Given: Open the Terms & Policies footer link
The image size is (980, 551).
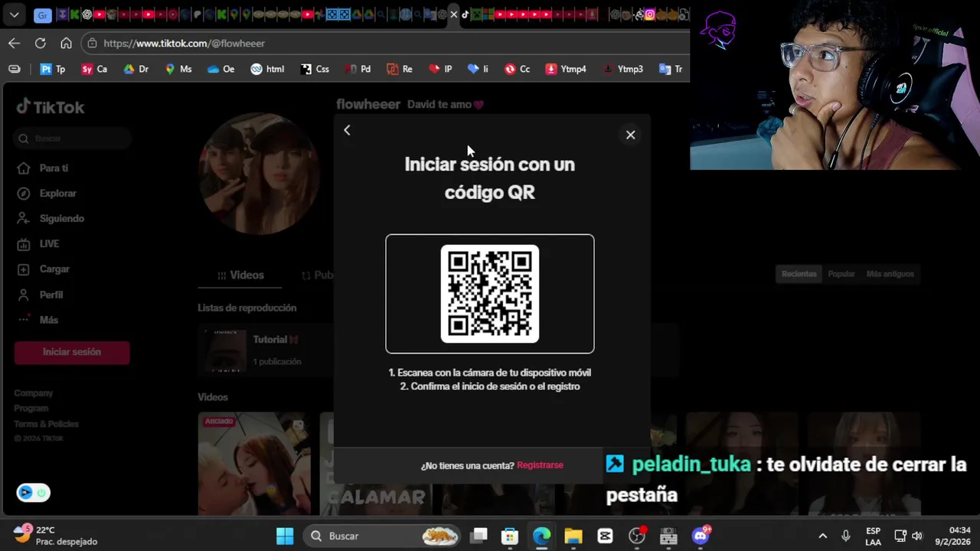Looking at the screenshot, I should point(46,424).
